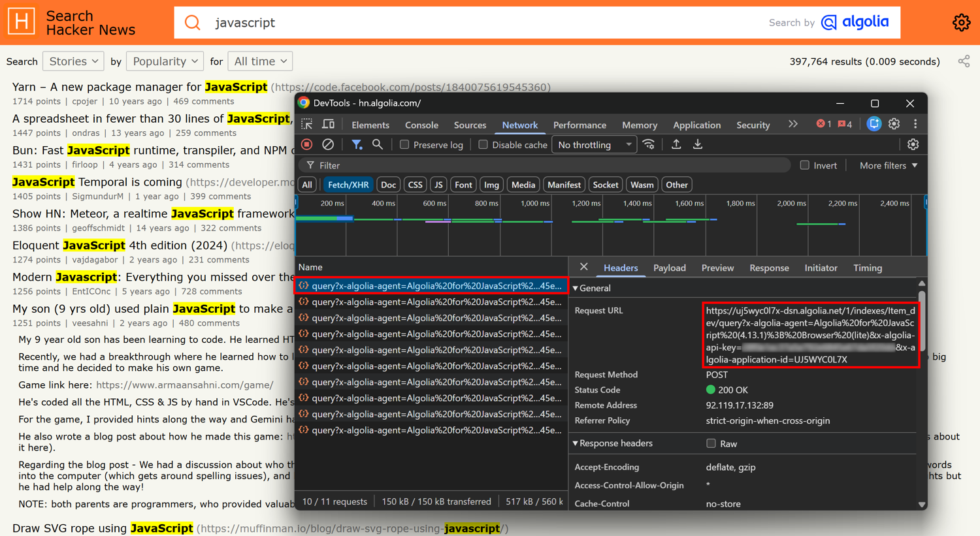Viewport: 980px width, 536px height.
Task: Toggle the Fetch/XHR filter chip
Action: coord(348,185)
